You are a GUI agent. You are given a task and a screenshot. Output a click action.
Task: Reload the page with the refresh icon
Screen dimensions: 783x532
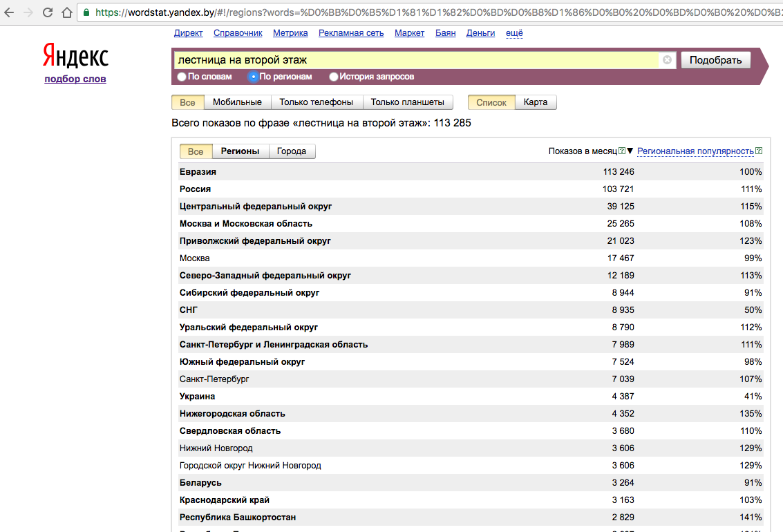48,12
